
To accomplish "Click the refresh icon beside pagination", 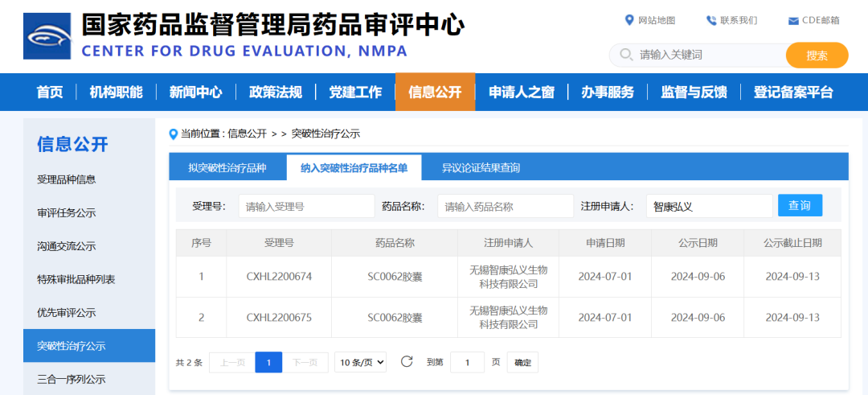I will [407, 362].
